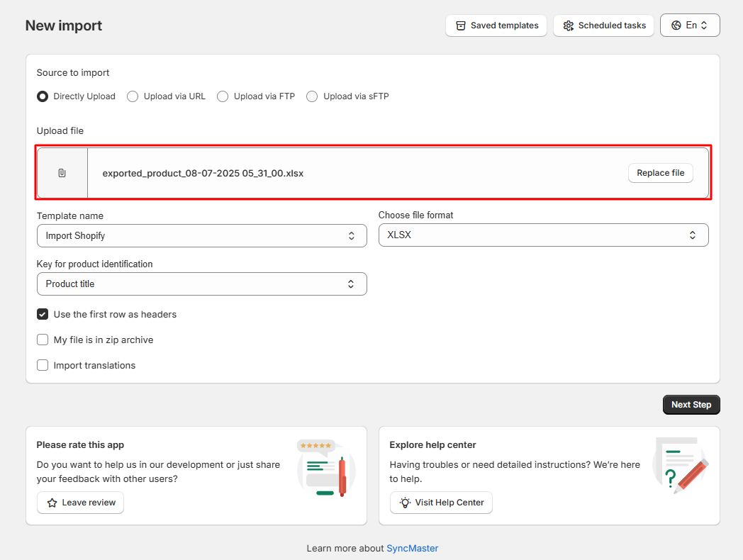The image size is (743, 560).
Task: Click the Upload file label
Action: [60, 130]
